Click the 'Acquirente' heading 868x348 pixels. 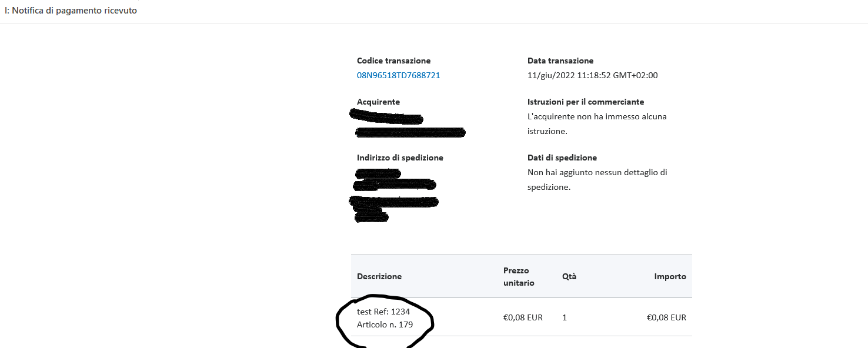(x=378, y=102)
